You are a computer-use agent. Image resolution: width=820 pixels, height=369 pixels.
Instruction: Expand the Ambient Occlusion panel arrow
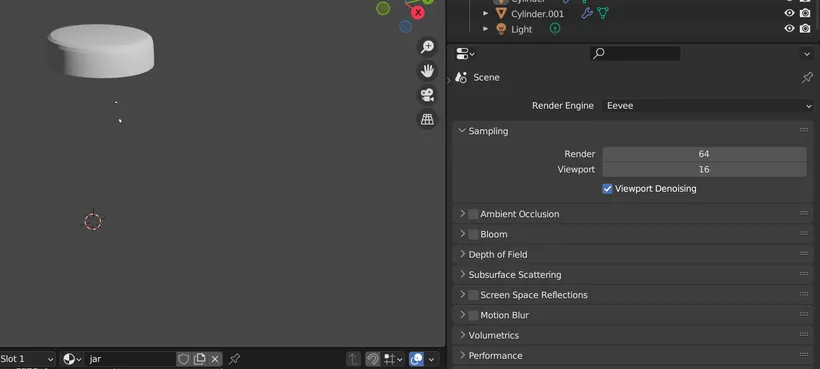(x=462, y=213)
